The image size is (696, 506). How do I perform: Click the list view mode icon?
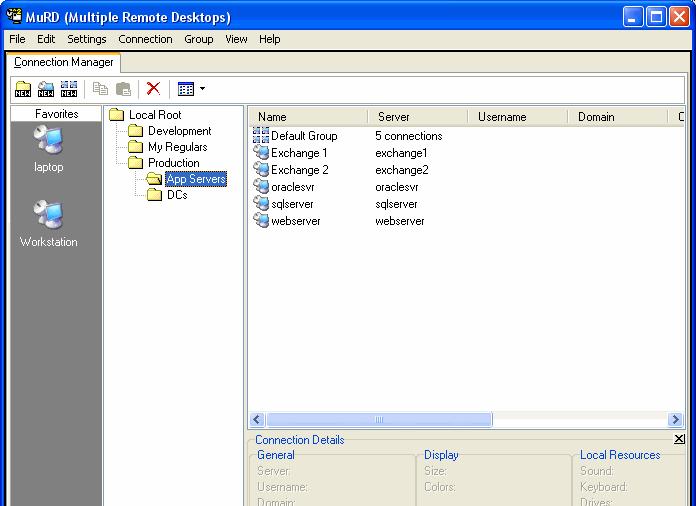click(x=186, y=89)
